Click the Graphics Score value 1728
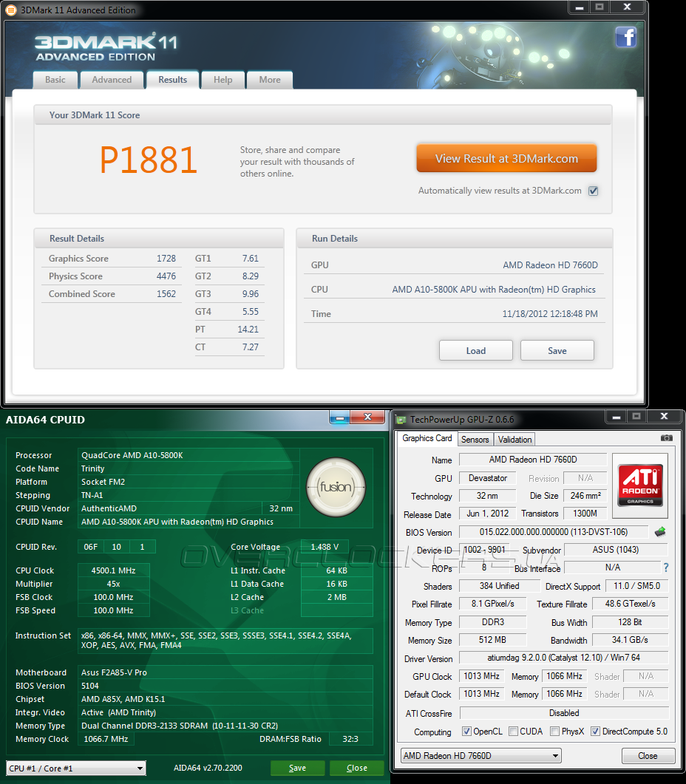 click(166, 259)
